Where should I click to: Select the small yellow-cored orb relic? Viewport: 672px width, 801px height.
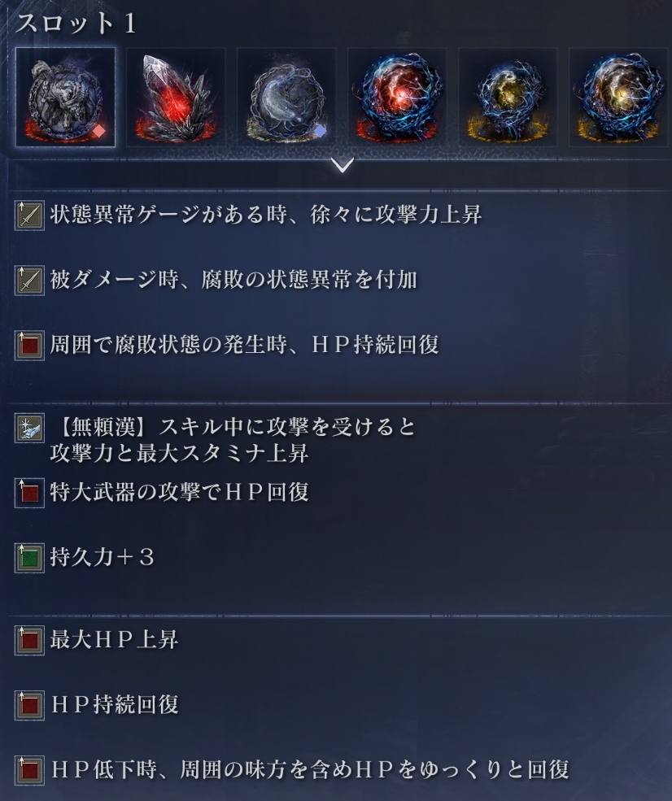(508, 98)
